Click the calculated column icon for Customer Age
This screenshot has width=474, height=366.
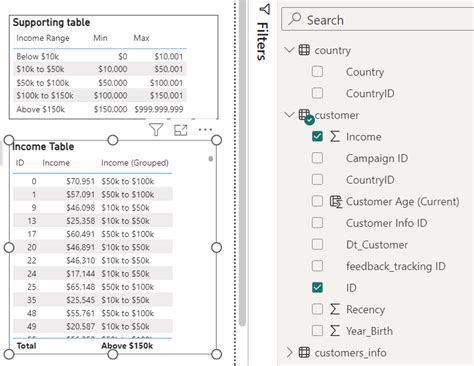[336, 202]
